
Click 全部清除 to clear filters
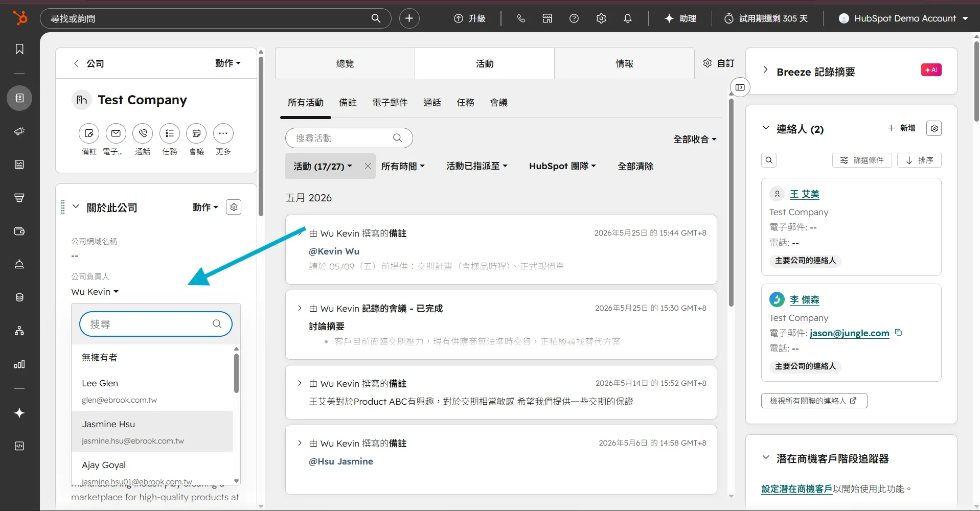tap(635, 166)
